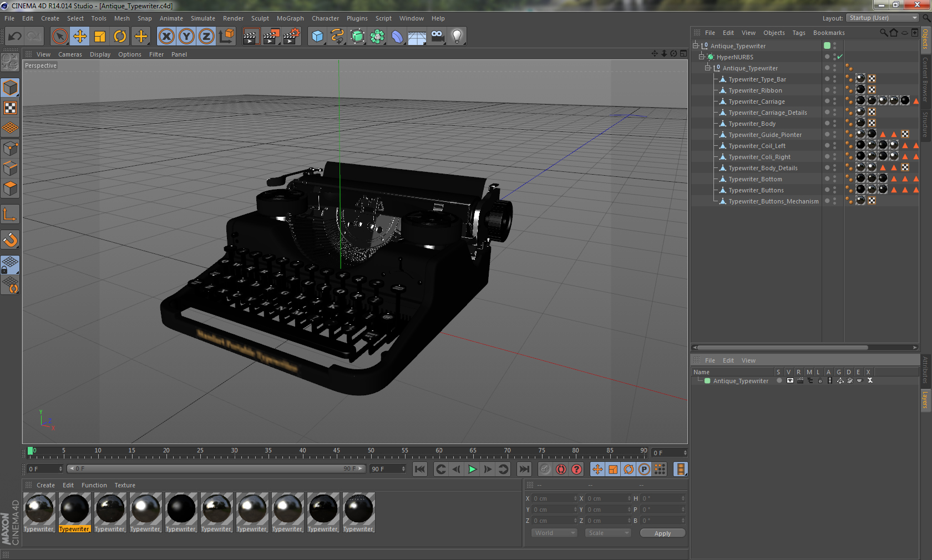Add a camera object
Image resolution: width=932 pixels, height=560 pixels.
(x=437, y=37)
